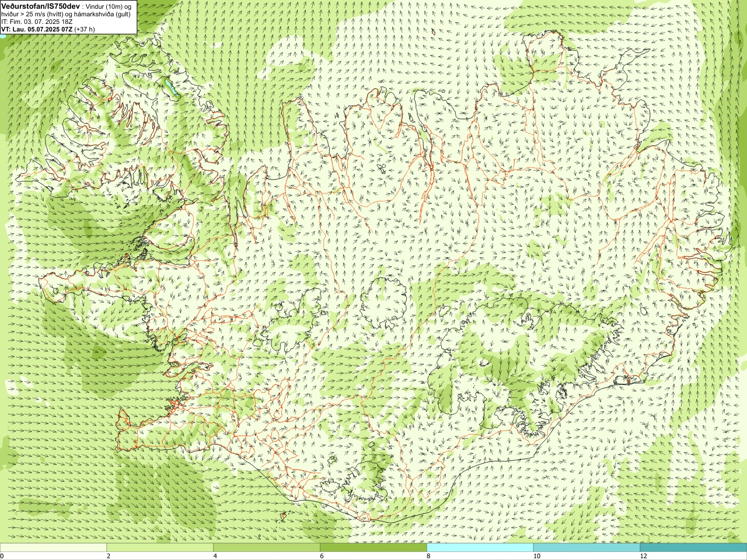Click the 'VT: Lau. 05.07.2025 07Z' valid time line
This screenshot has height=560, width=747.
pyautogui.click(x=37, y=29)
